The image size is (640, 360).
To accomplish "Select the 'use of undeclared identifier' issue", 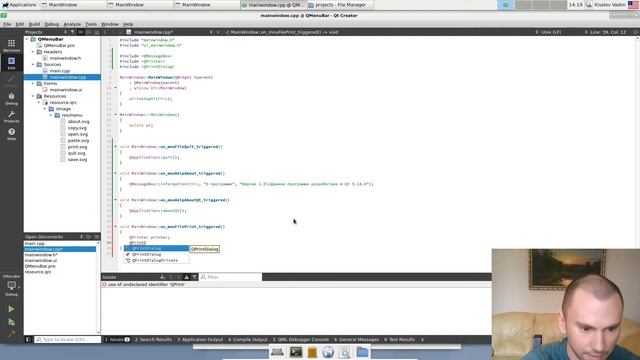I will 296,284.
